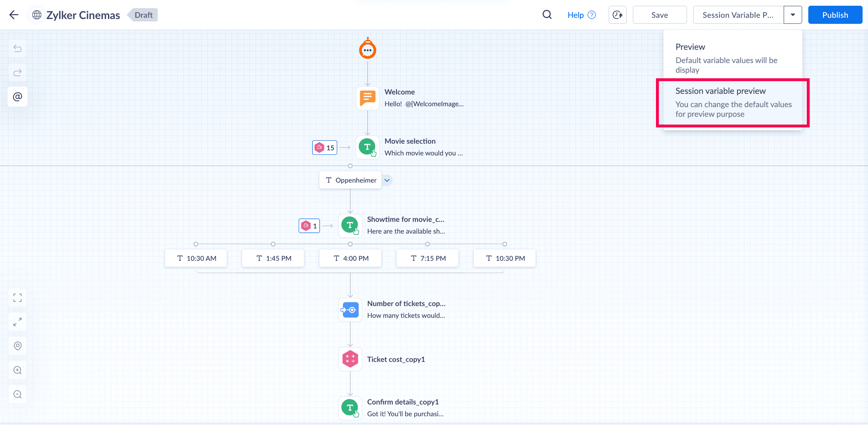This screenshot has width=868, height=425.
Task: Click the search magnifier icon
Action: [547, 15]
